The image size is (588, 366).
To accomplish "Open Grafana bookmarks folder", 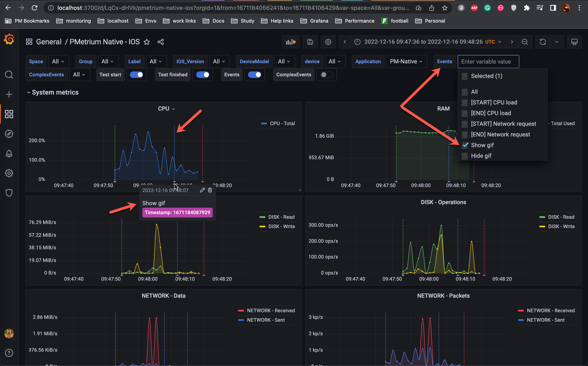I will coord(314,21).
